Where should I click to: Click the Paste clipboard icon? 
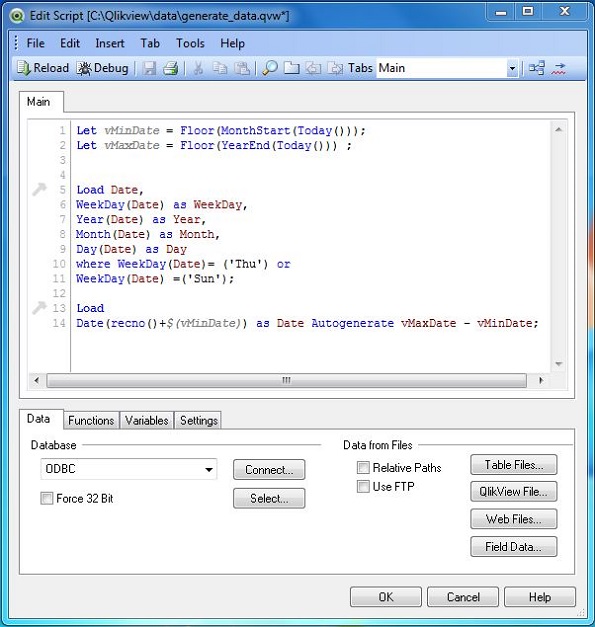[242, 68]
